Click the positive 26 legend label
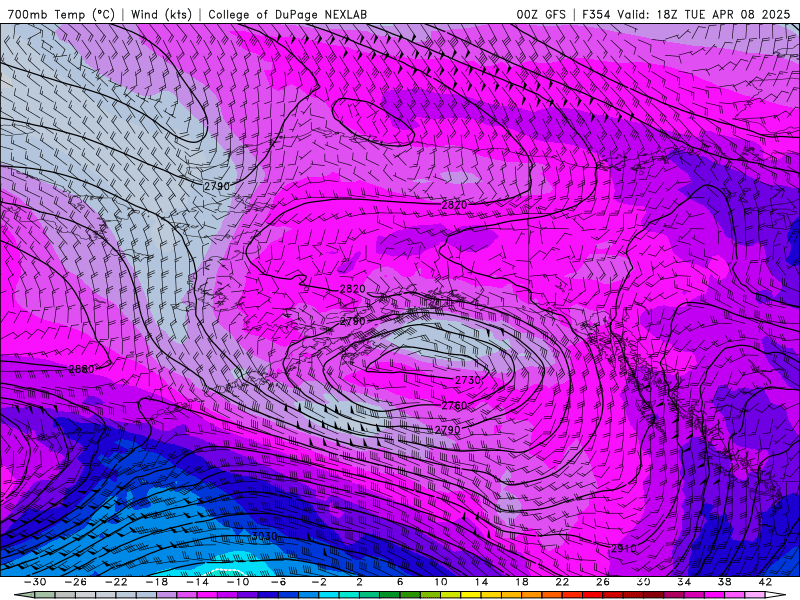Viewport: 800px width, 600px height. pyautogui.click(x=603, y=582)
